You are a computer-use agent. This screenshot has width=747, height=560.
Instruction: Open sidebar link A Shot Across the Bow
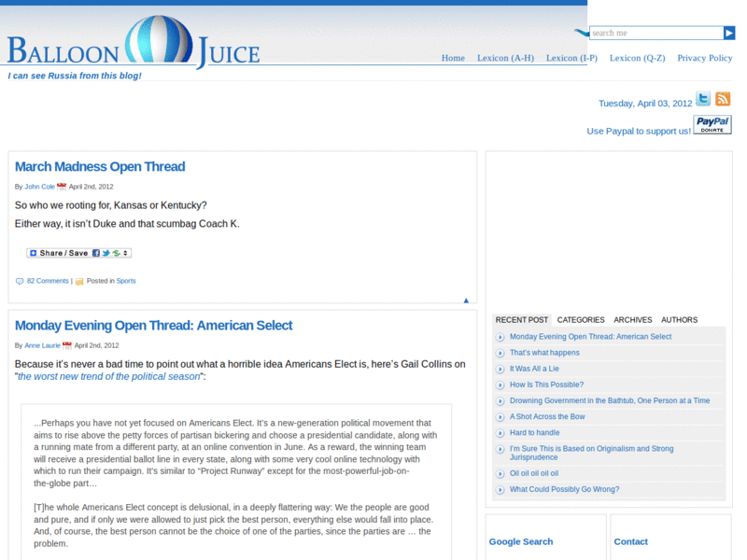click(547, 416)
